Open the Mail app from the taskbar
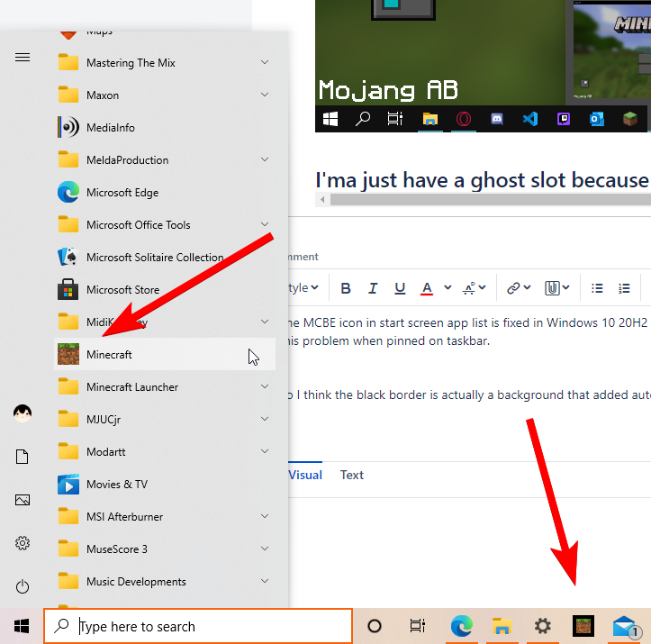This screenshot has width=651, height=644. click(625, 626)
